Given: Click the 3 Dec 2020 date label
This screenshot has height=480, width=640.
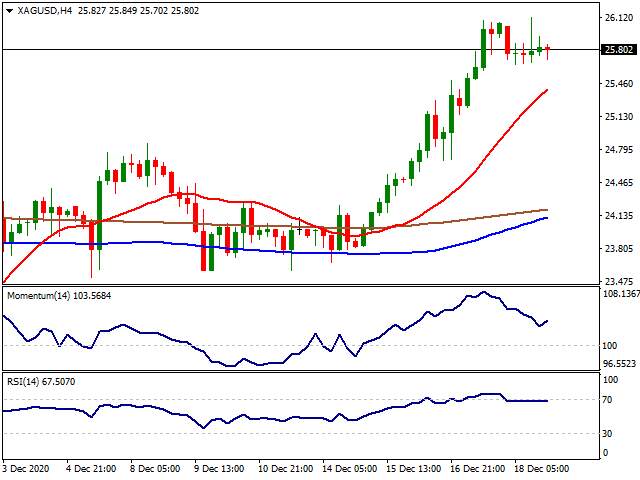Looking at the screenshot, I should coord(26,469).
